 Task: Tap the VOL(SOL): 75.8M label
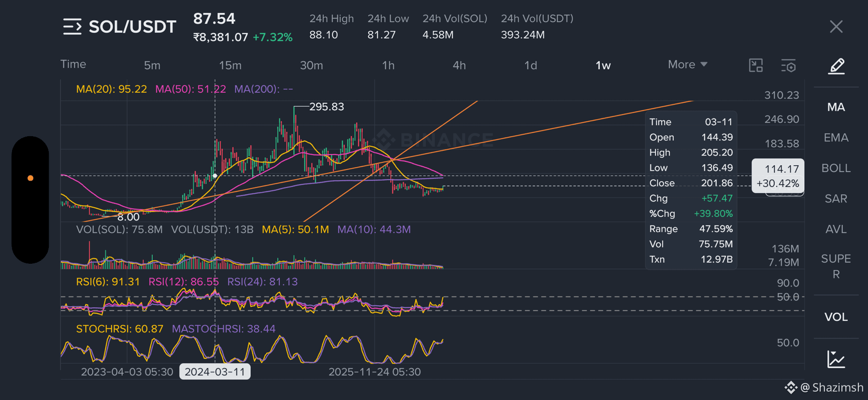point(119,229)
